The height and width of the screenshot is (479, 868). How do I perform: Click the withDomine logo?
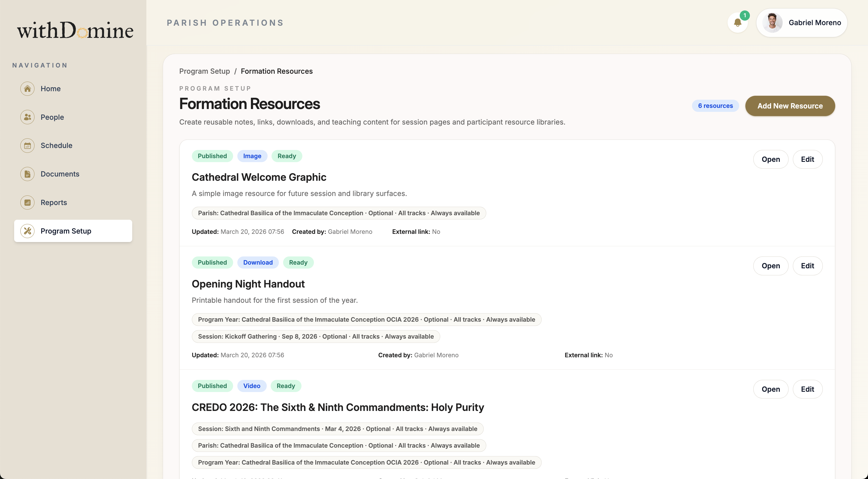click(75, 30)
